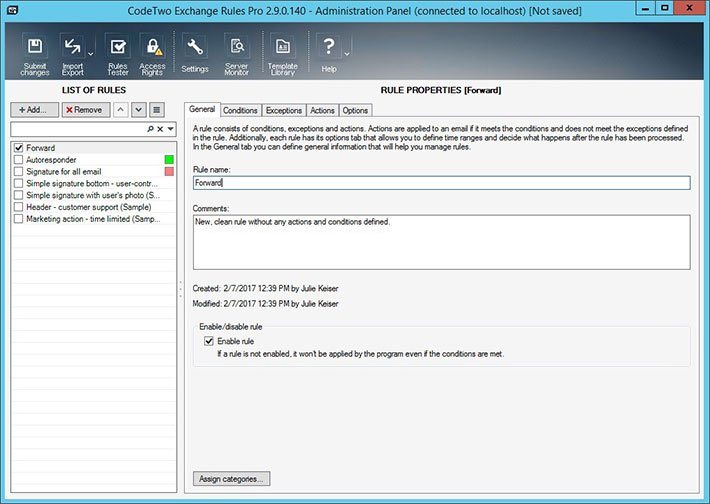
Task: Select the Autoresponder rule name
Action: click(51, 159)
